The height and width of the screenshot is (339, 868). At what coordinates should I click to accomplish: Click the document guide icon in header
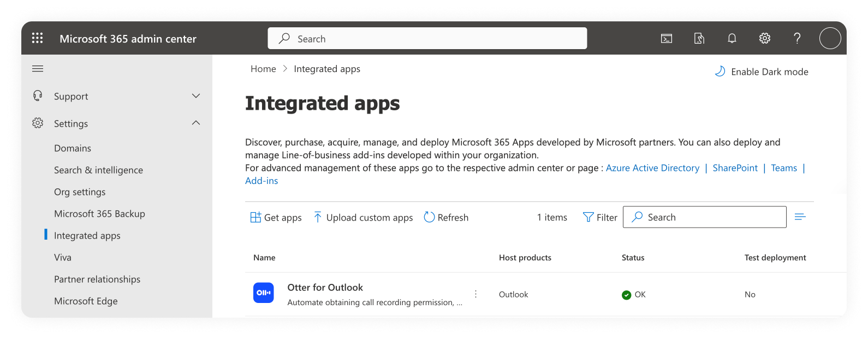[x=699, y=38]
